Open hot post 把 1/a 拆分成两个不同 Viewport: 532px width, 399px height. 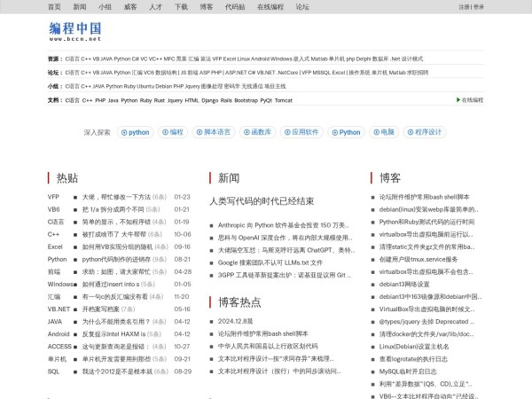point(113,209)
